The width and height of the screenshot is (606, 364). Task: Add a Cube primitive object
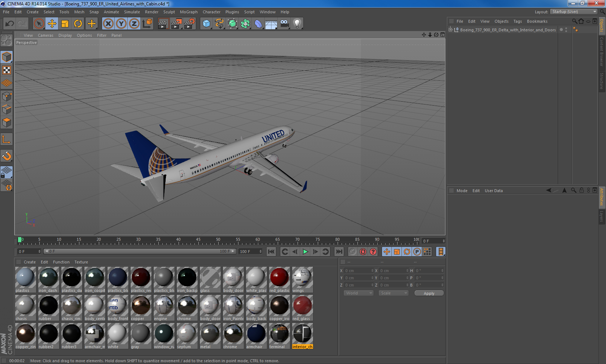pyautogui.click(x=206, y=24)
